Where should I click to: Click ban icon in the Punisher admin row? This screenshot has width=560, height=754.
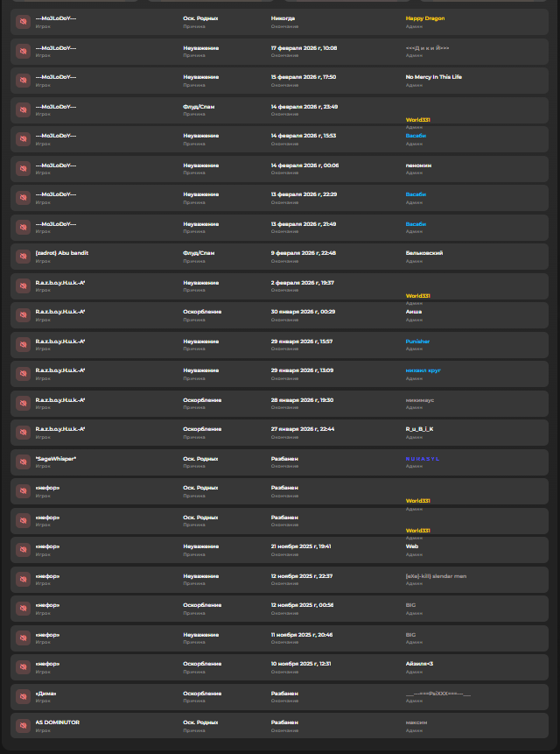point(23,344)
